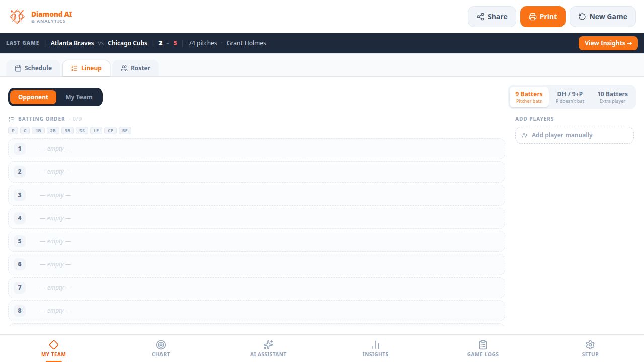This screenshot has width=644, height=362.
Task: Select 9 Batters pitcher bats option
Action: [x=529, y=97]
